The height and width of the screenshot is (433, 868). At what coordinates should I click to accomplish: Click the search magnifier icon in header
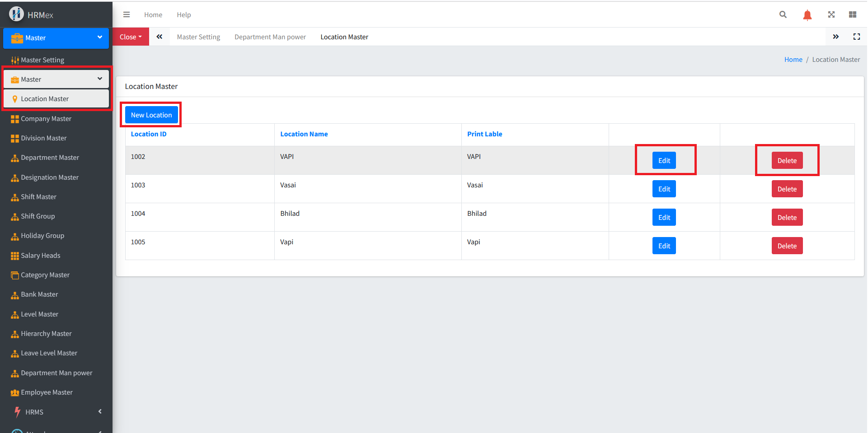[783, 14]
